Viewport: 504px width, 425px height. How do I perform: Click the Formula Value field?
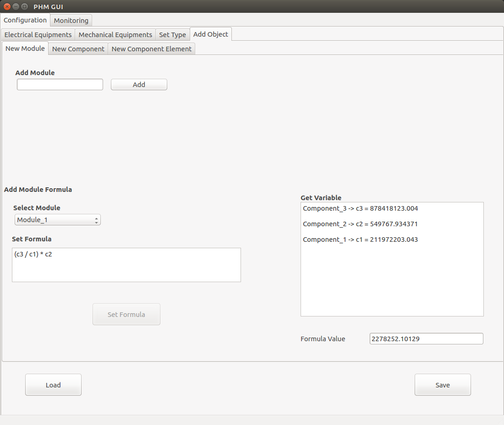(426, 338)
